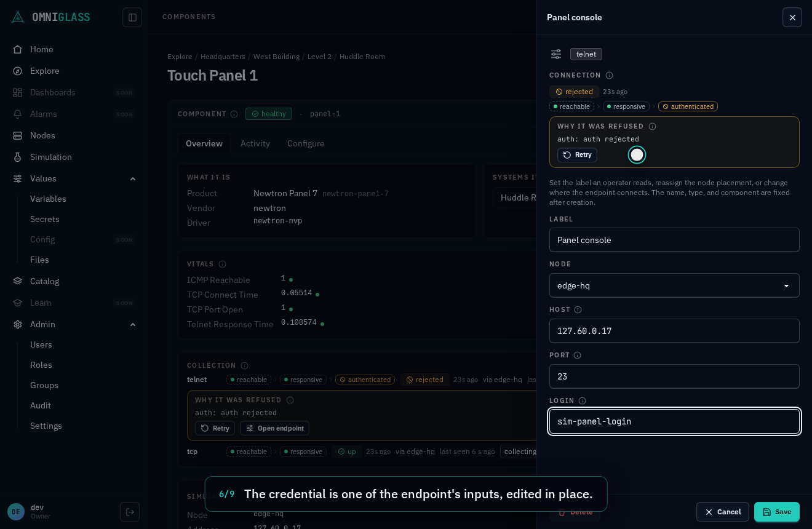Click the Port field showing 23
Viewport: 812px width, 529px height.
pos(674,376)
